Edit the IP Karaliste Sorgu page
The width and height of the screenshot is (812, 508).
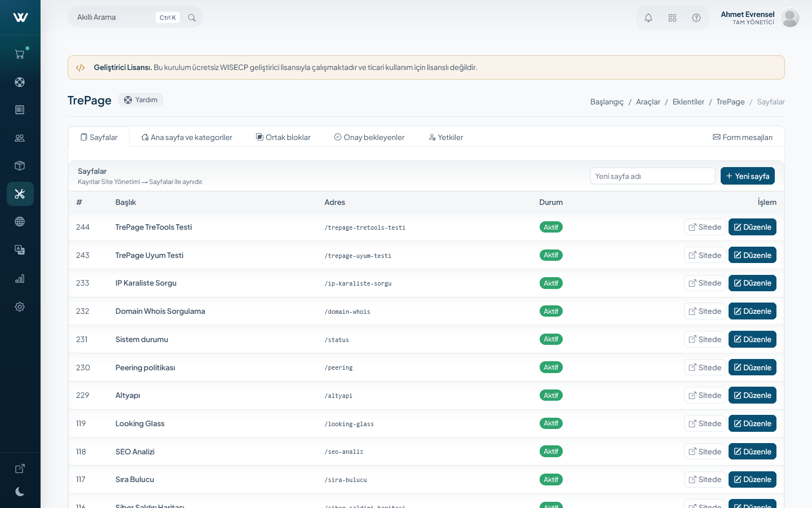pos(752,283)
